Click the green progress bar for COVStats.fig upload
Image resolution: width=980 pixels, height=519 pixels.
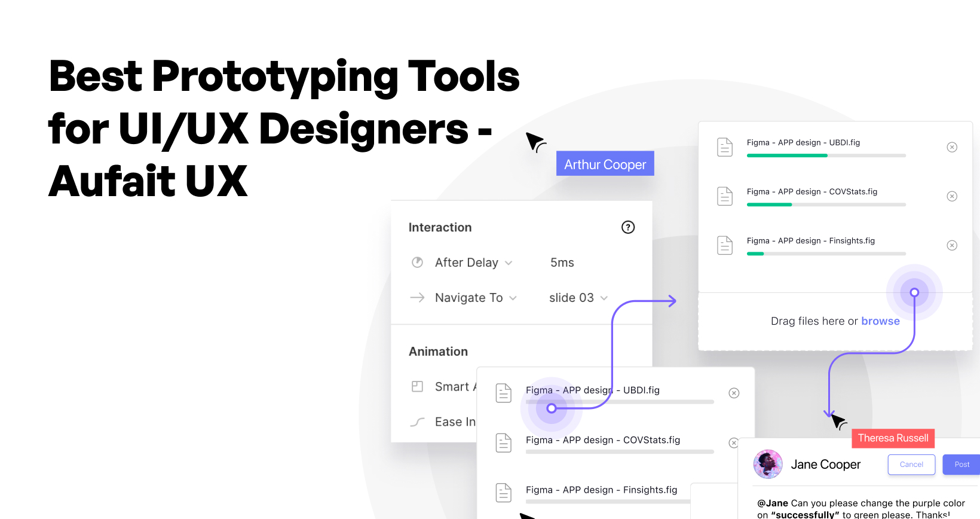pos(769,204)
